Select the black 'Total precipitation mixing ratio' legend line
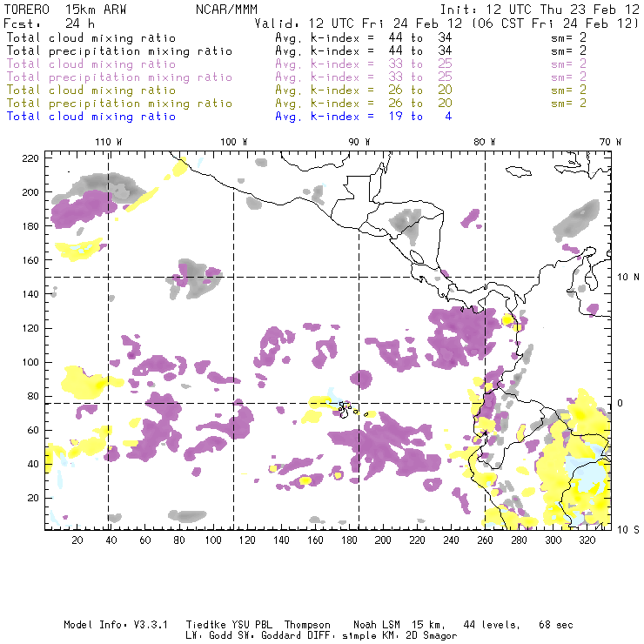Screen dimensions: 644x644 tap(119, 51)
